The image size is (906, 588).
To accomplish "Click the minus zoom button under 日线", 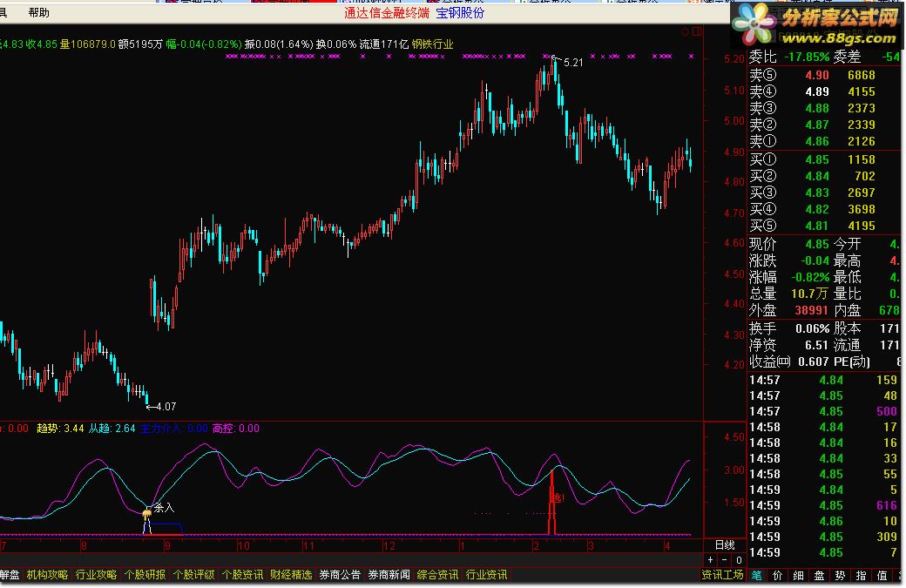I will (725, 560).
